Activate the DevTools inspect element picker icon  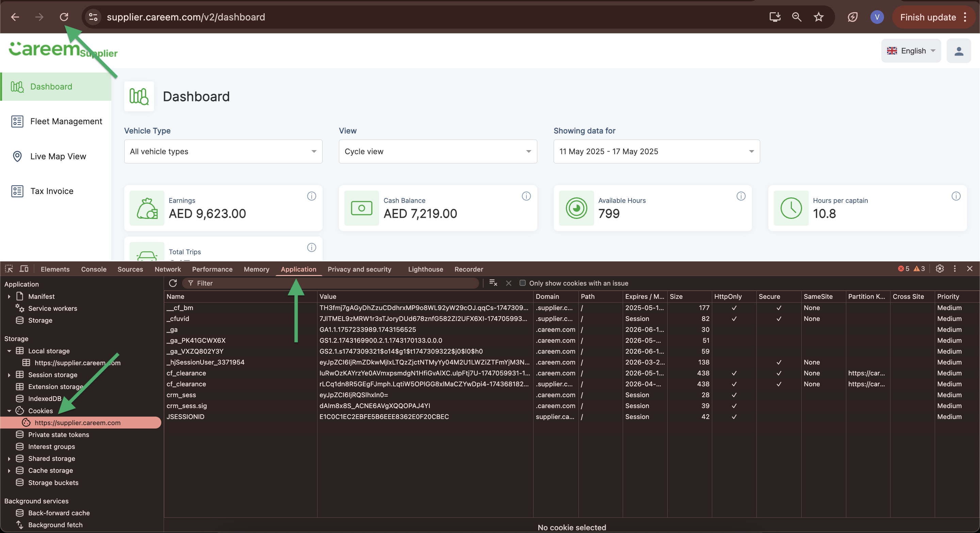[x=9, y=269]
